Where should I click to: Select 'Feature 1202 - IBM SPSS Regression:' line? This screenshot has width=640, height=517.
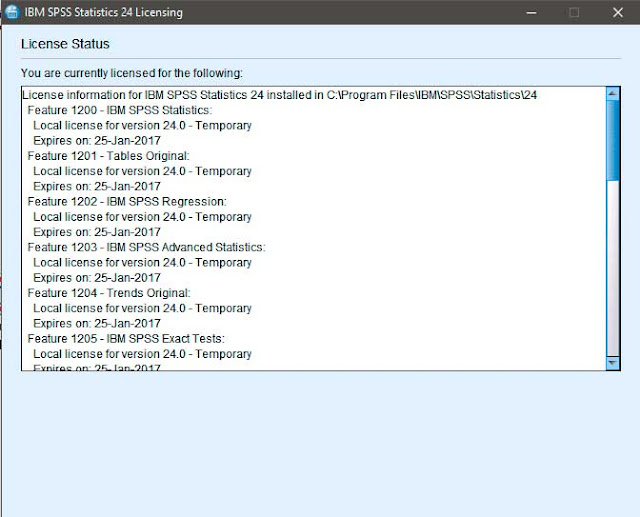click(x=127, y=202)
